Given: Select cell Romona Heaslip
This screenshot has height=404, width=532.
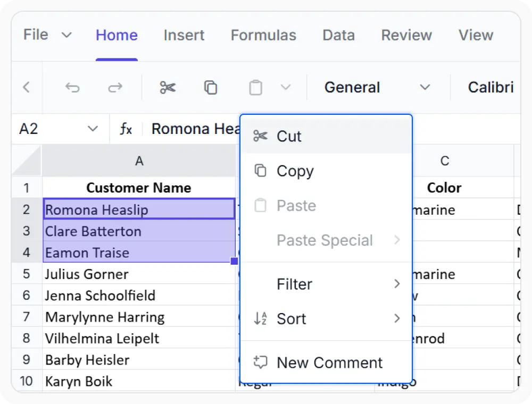Looking at the screenshot, I should (x=139, y=209).
